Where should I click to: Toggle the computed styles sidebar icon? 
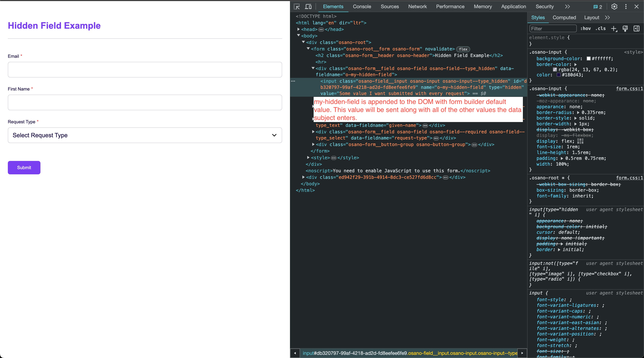click(x=637, y=29)
